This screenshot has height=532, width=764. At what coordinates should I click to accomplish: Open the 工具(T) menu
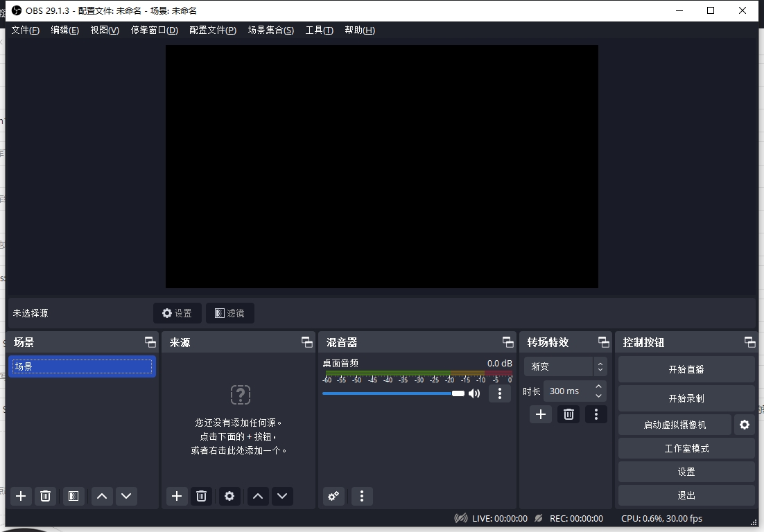coord(319,30)
